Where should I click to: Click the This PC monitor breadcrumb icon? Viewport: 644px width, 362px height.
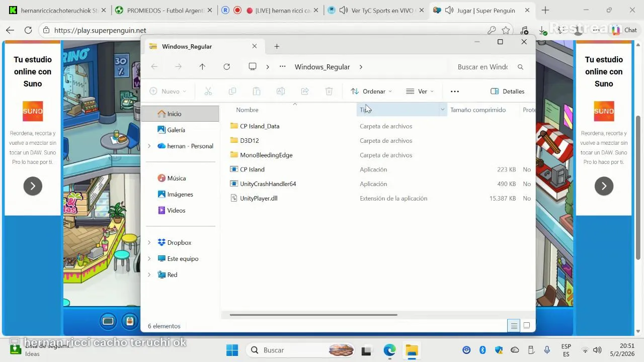[x=253, y=67]
